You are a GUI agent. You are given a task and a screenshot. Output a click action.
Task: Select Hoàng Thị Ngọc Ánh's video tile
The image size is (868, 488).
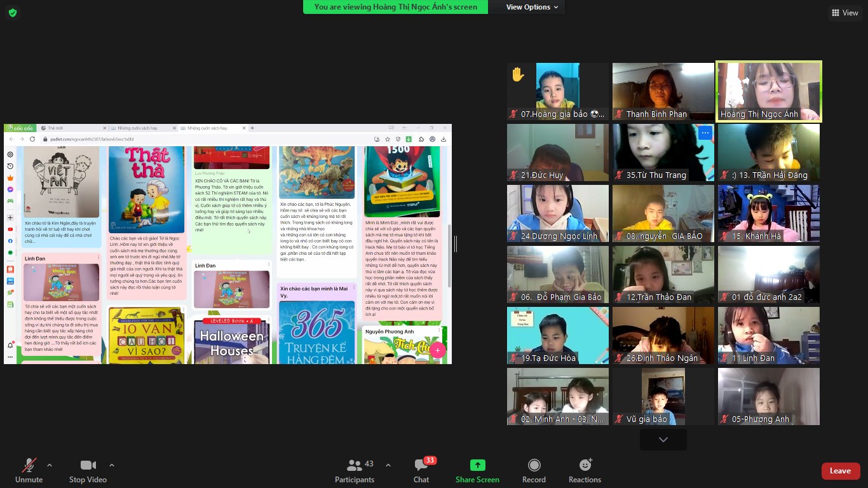[x=768, y=91]
